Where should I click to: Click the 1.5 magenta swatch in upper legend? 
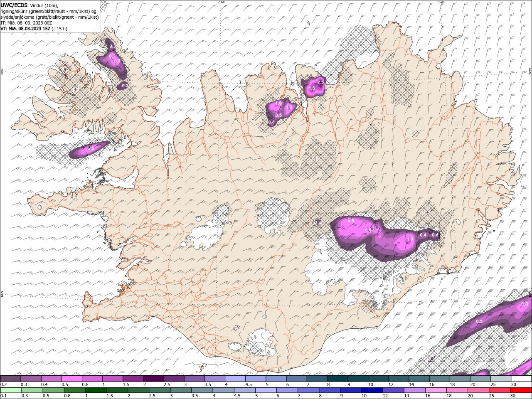tap(133, 378)
